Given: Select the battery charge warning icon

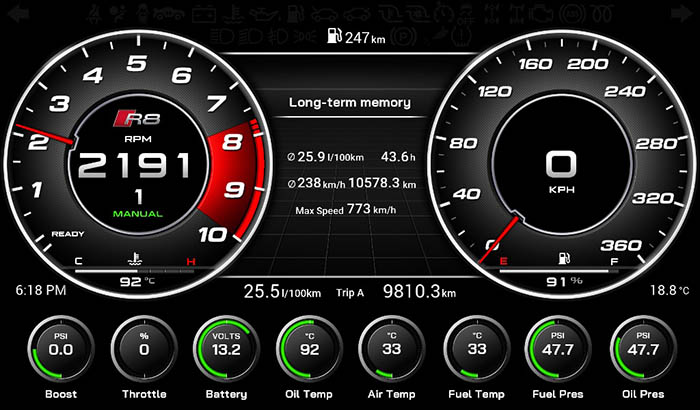Looking at the screenshot, I should 204,14.
